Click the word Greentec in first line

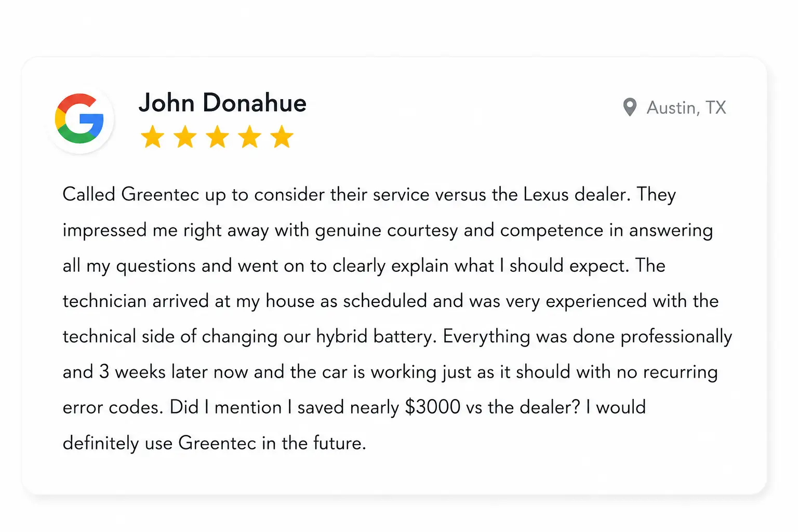pos(160,194)
